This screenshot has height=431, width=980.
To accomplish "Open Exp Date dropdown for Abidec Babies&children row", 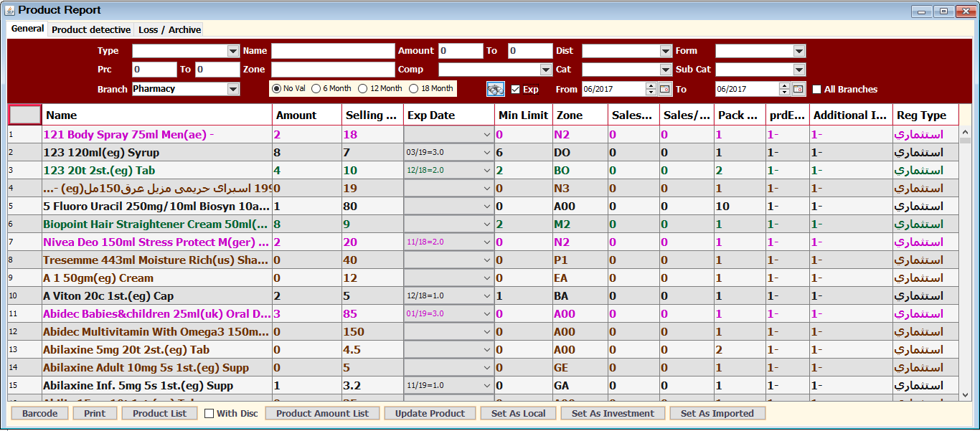I will 486,314.
